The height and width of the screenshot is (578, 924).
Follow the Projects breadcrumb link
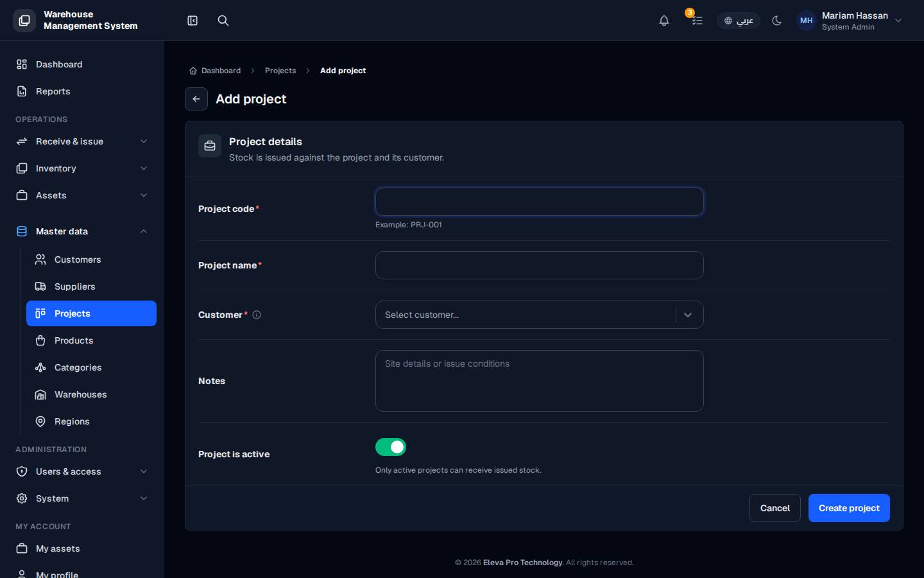tap(280, 71)
